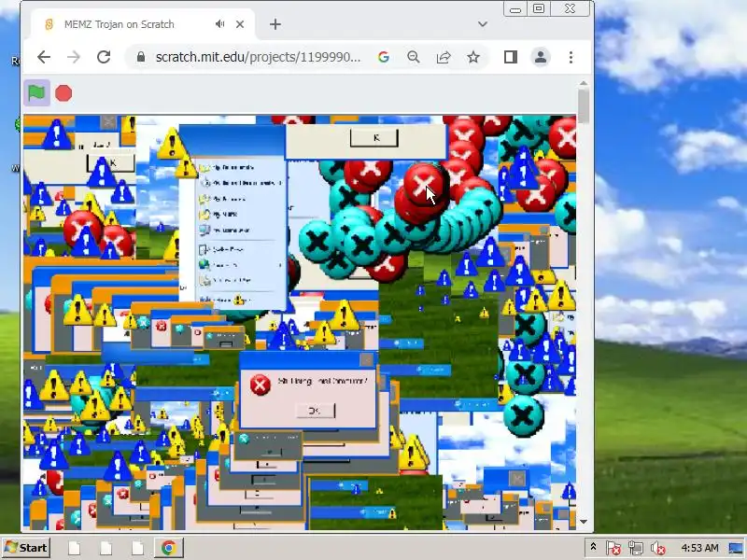Screen dimensions: 747x560
Task: Click the third blank file taskbar icon
Action: (137, 548)
